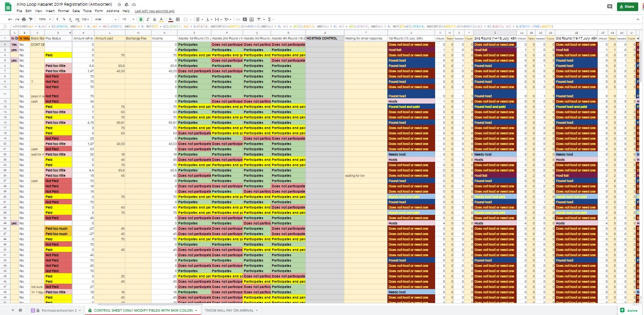The image size is (644, 315).
Task: Select the 1st Round (13 July, 24h) header
Action: point(411,38)
